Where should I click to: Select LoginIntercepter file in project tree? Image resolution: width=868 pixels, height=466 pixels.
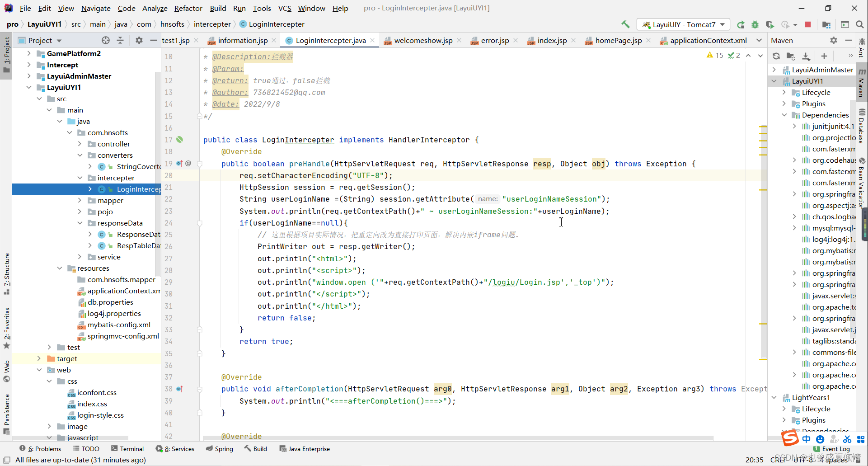[86, 189]
